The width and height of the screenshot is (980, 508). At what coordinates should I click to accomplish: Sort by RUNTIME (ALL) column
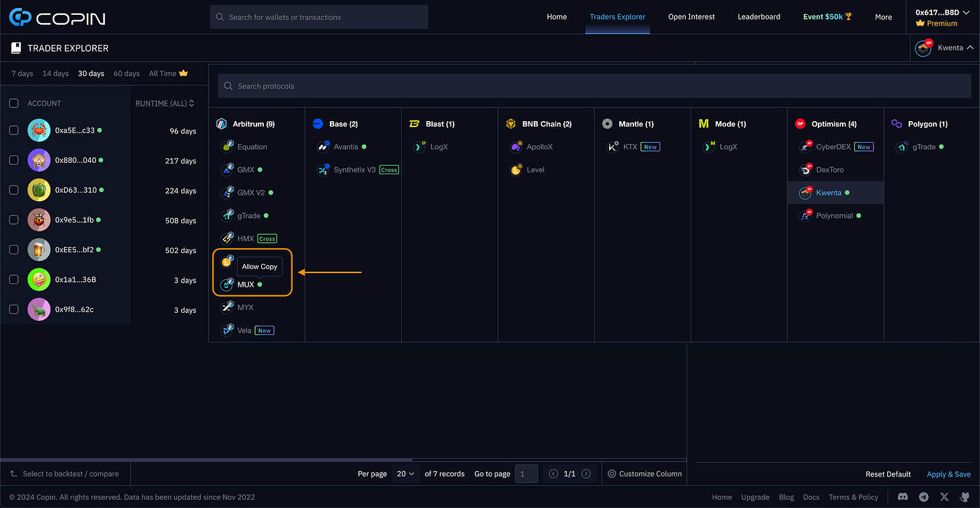(x=165, y=103)
